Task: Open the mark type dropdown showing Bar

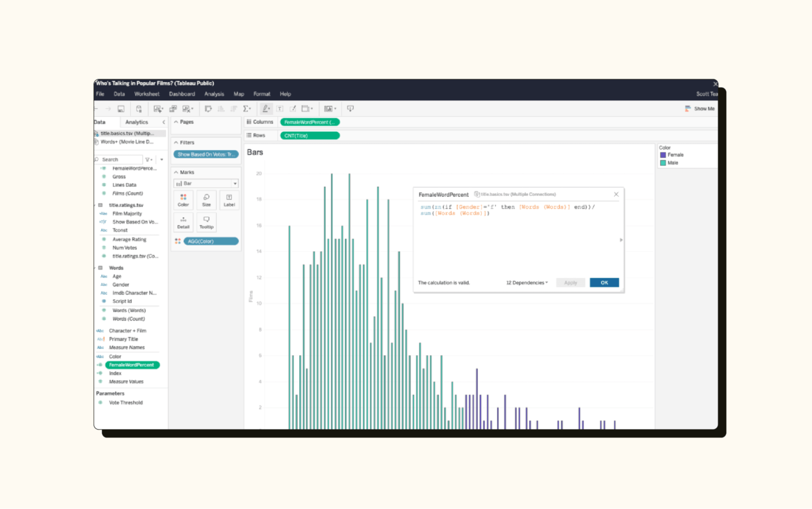Action: click(235, 183)
